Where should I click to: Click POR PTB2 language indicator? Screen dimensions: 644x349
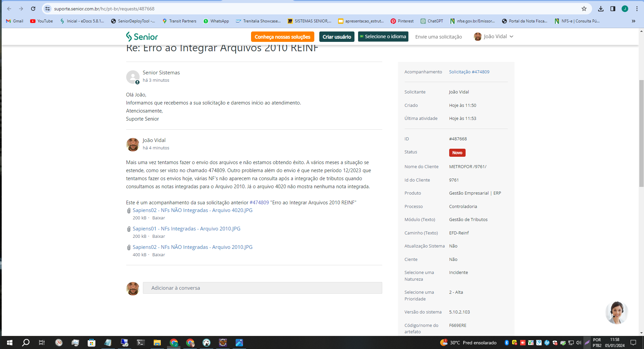tap(597, 343)
